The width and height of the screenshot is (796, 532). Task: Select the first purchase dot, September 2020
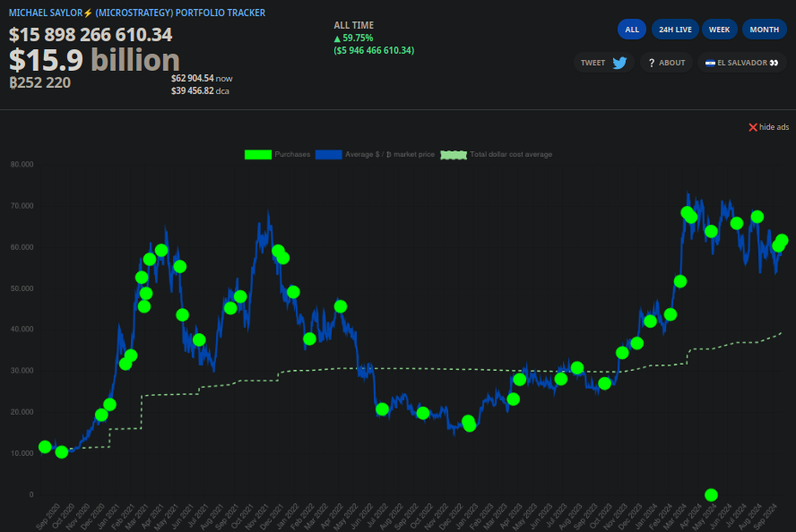(x=45, y=447)
